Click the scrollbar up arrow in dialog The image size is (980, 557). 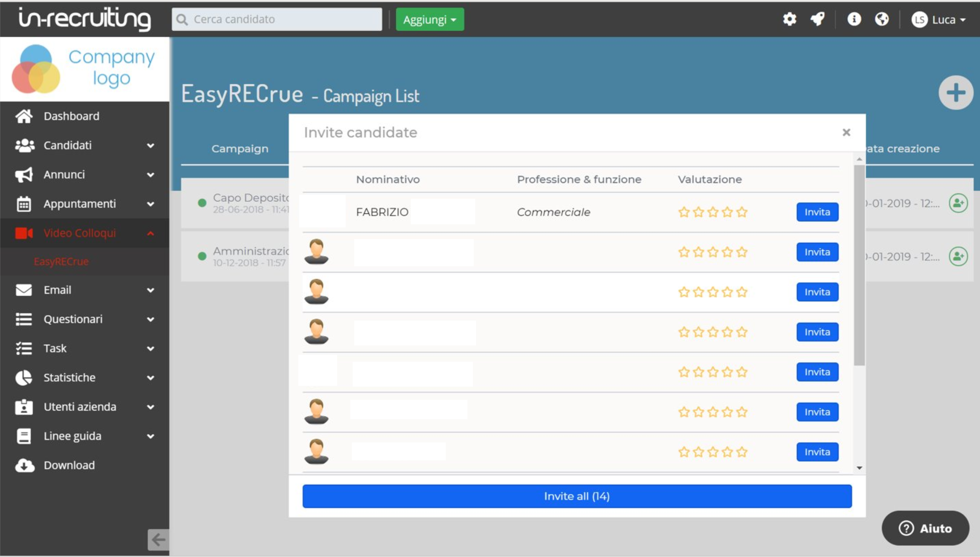pyautogui.click(x=859, y=159)
